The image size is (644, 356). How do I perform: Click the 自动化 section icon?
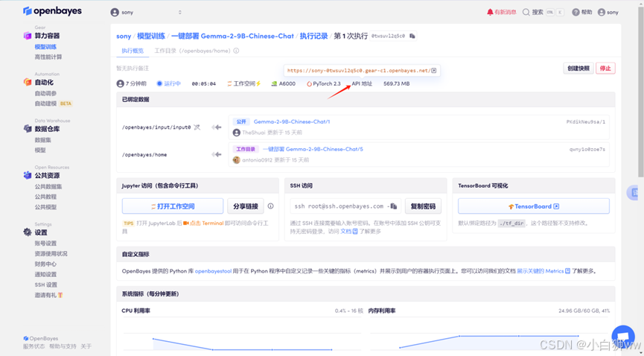click(x=27, y=82)
